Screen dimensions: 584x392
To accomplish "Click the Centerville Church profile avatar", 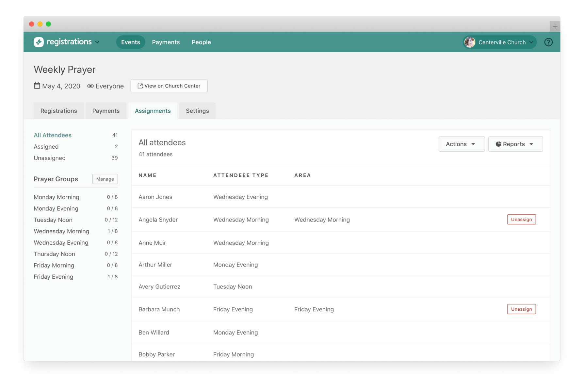I will 470,42.
